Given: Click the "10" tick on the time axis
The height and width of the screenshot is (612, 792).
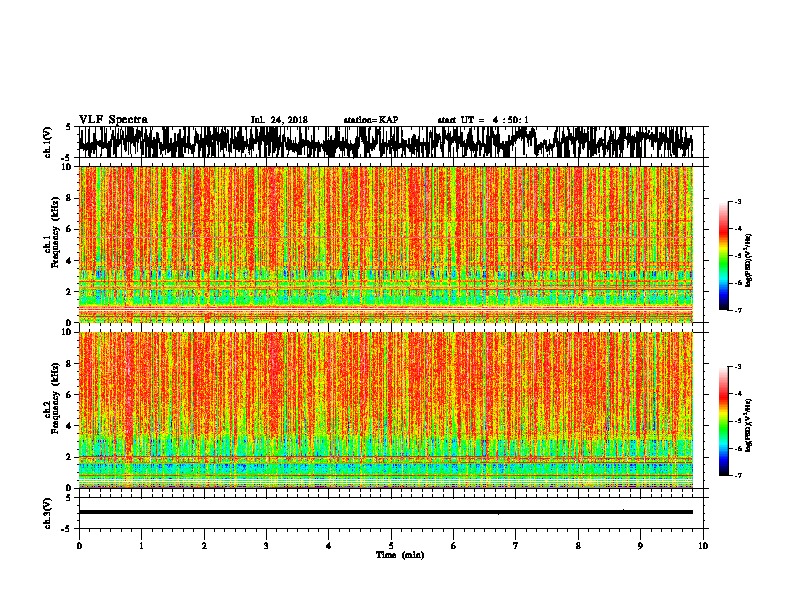Looking at the screenshot, I should 703,546.
